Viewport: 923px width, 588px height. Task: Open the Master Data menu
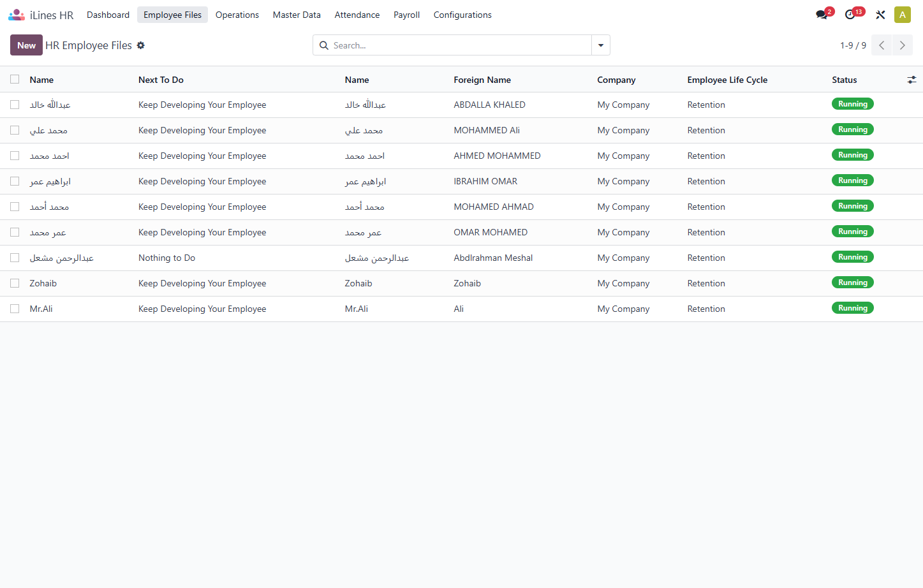(297, 15)
